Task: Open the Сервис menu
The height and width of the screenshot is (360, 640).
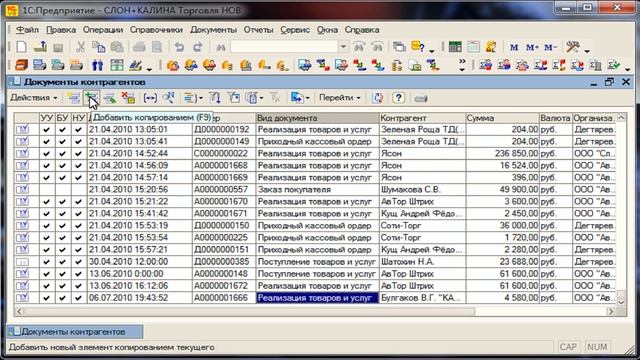Action: pyautogui.click(x=295, y=30)
